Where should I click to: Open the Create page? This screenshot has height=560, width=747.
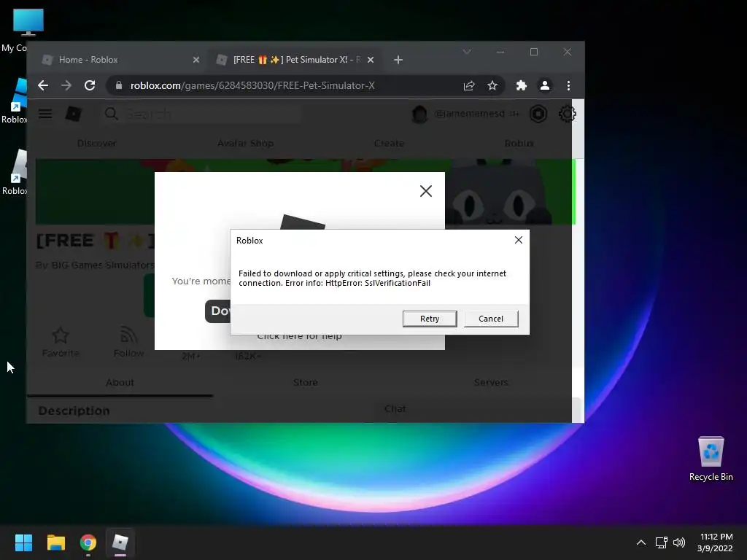pyautogui.click(x=389, y=144)
